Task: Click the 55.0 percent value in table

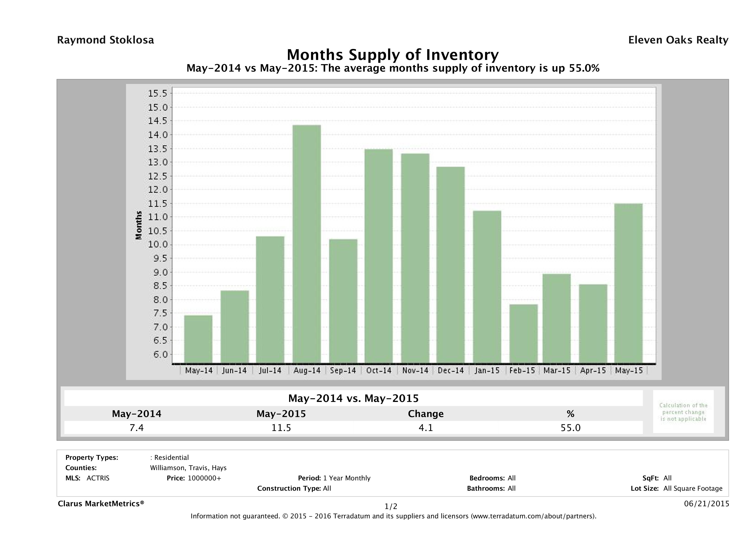Action: coord(571,428)
